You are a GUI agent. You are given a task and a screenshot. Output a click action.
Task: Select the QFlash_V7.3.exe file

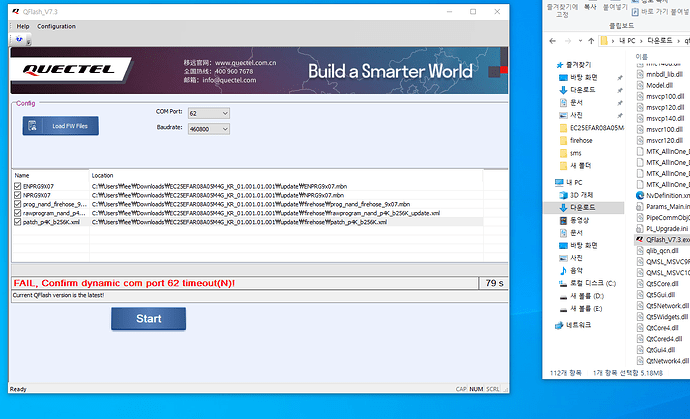tap(668, 240)
